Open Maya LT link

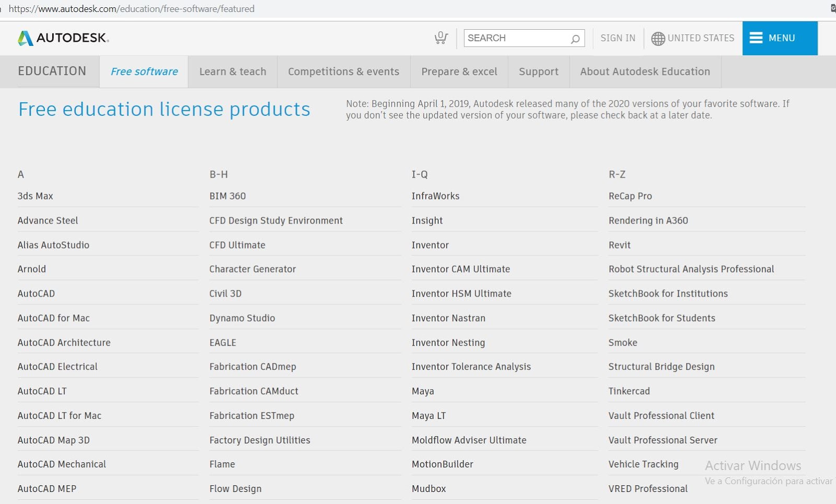point(429,416)
